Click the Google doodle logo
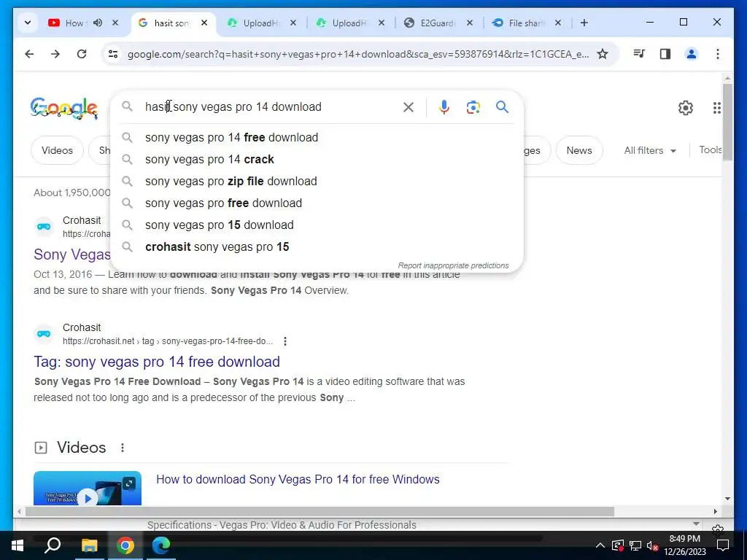747x560 pixels. point(64,108)
